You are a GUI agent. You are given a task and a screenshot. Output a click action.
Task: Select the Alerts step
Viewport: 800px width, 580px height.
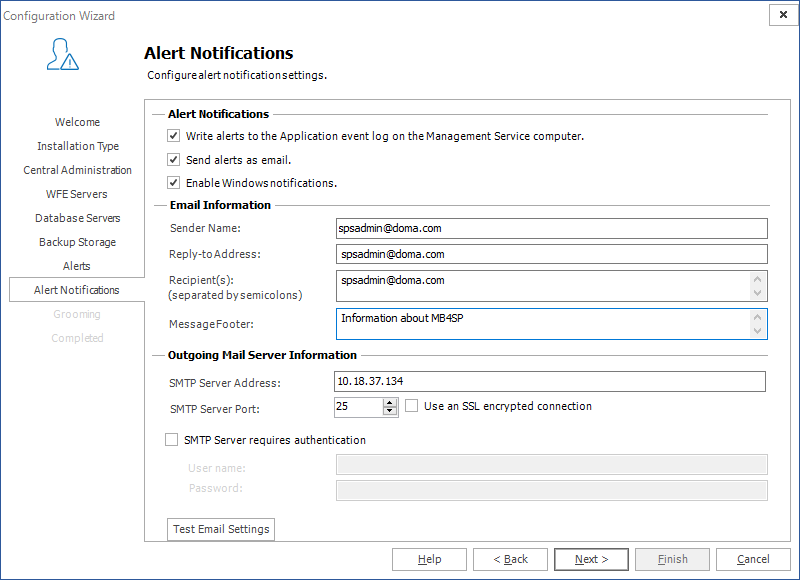click(x=77, y=266)
